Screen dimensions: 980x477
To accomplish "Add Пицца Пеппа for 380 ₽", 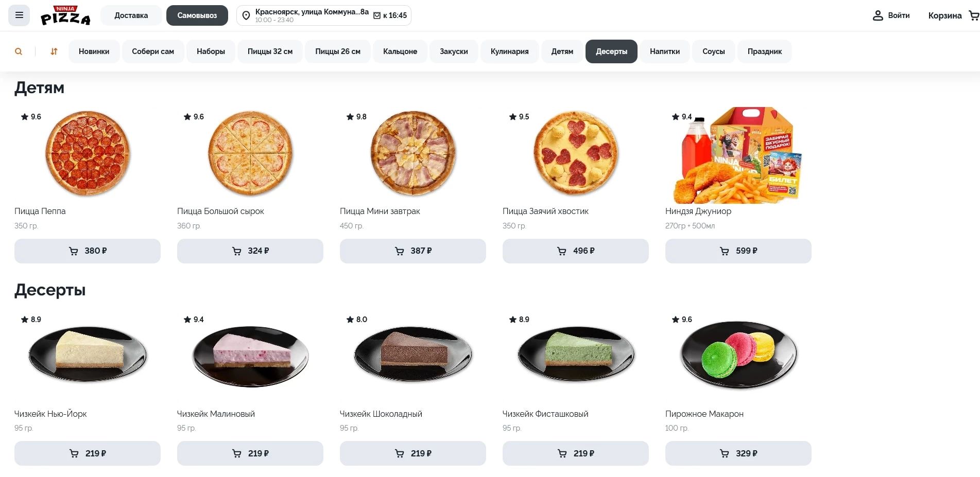I will click(88, 251).
